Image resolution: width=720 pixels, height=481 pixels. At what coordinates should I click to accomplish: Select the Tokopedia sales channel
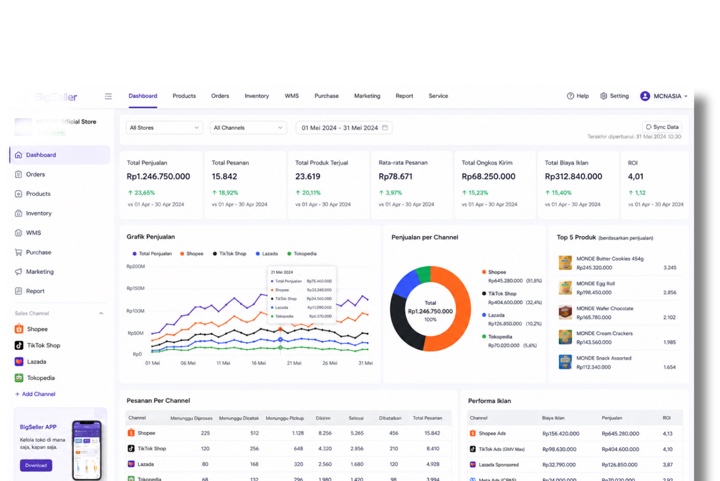[x=35, y=378]
